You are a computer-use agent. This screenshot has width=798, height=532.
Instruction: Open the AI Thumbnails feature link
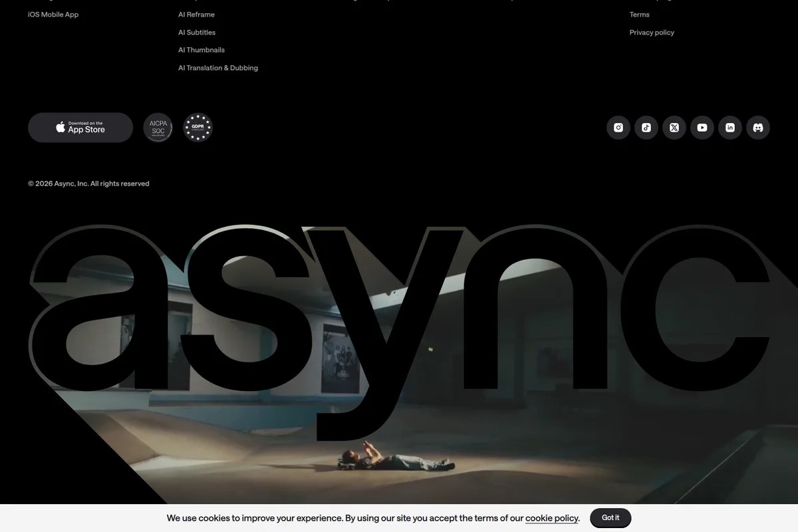pos(201,49)
